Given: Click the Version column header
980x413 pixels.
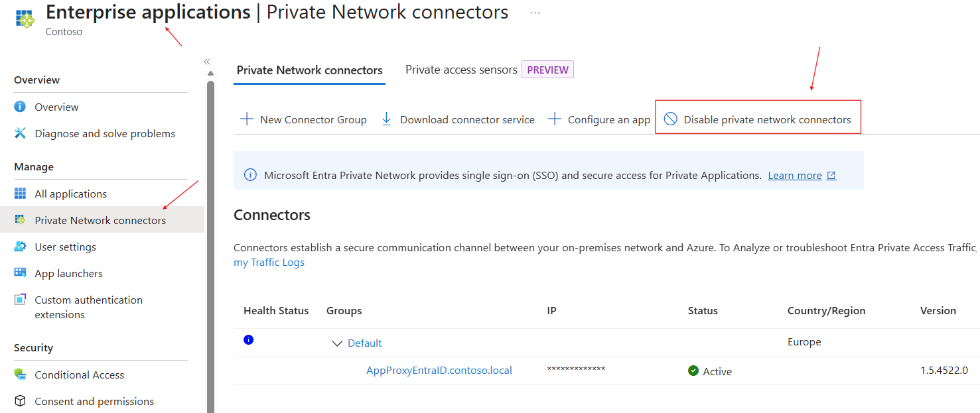Looking at the screenshot, I should (938, 310).
